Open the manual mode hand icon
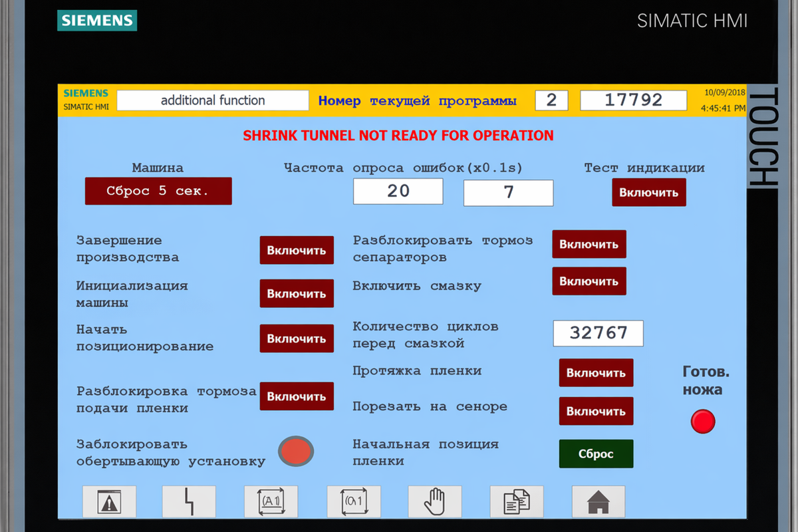 coord(435,501)
